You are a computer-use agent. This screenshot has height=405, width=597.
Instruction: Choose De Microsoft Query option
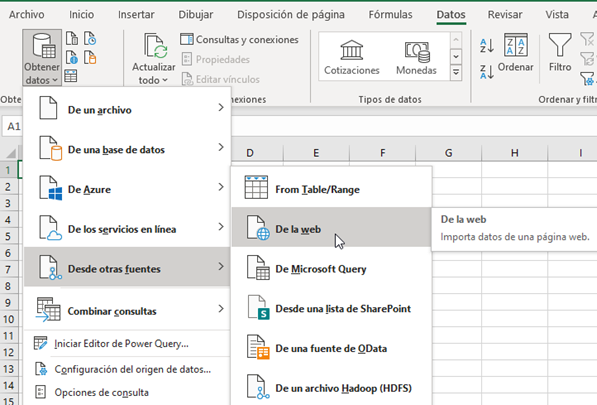(332, 268)
